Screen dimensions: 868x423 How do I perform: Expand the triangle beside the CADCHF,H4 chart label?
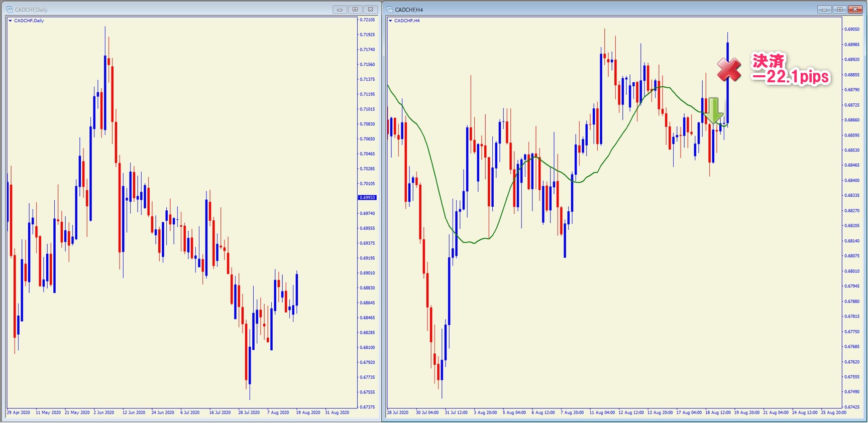(x=390, y=21)
